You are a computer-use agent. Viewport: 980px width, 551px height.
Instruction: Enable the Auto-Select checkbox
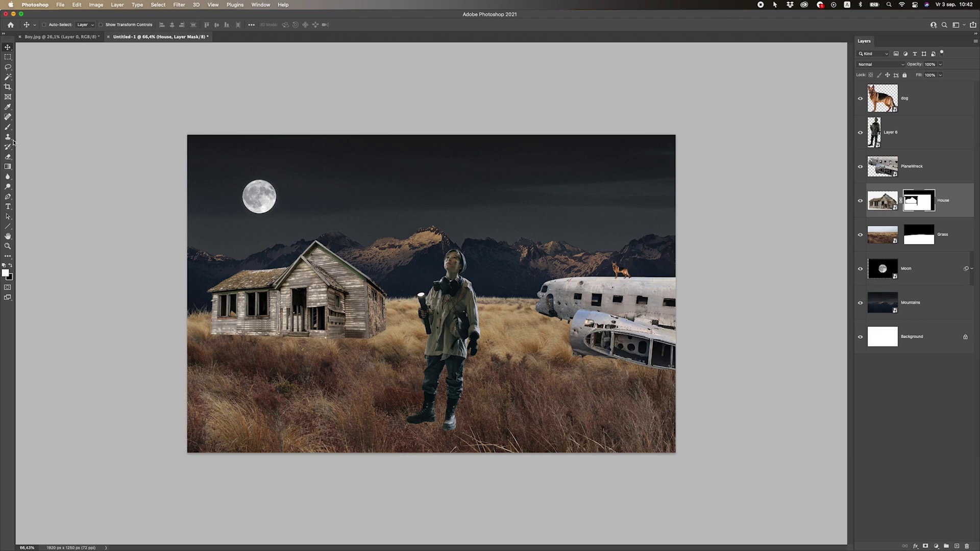[x=44, y=24]
